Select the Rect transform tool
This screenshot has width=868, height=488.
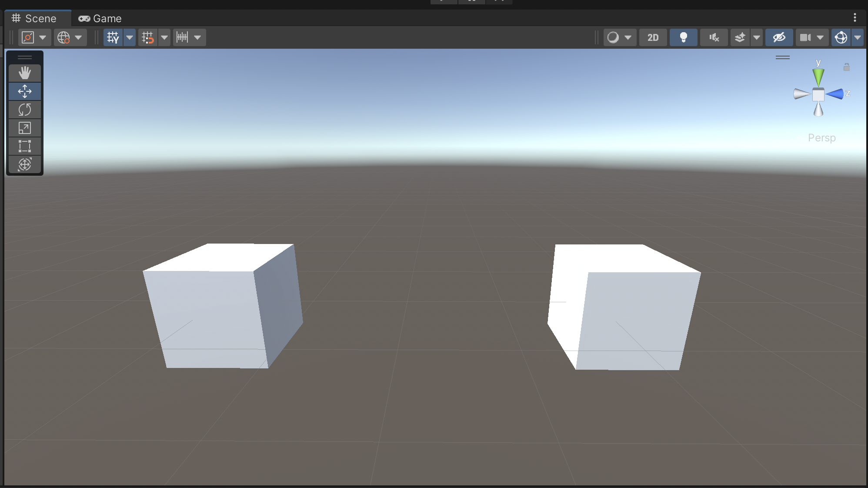(x=25, y=146)
